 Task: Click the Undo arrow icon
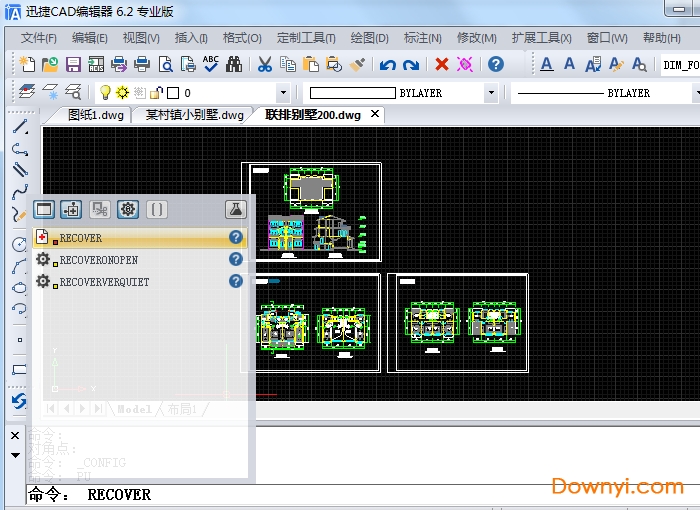[387, 64]
